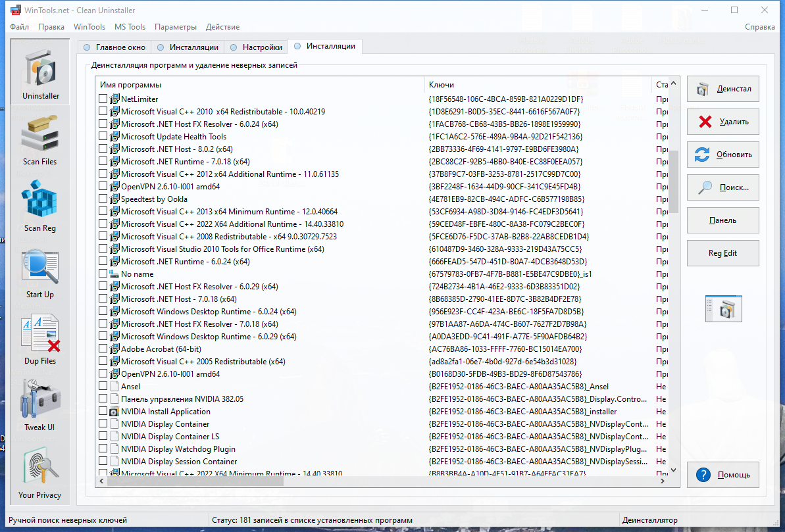Screen dimensions: 785x532
Task: Check the Ansel entry box
Action: (x=103, y=386)
